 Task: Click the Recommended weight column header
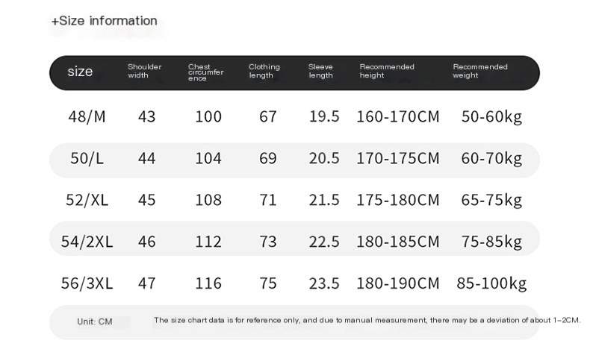[x=480, y=71]
